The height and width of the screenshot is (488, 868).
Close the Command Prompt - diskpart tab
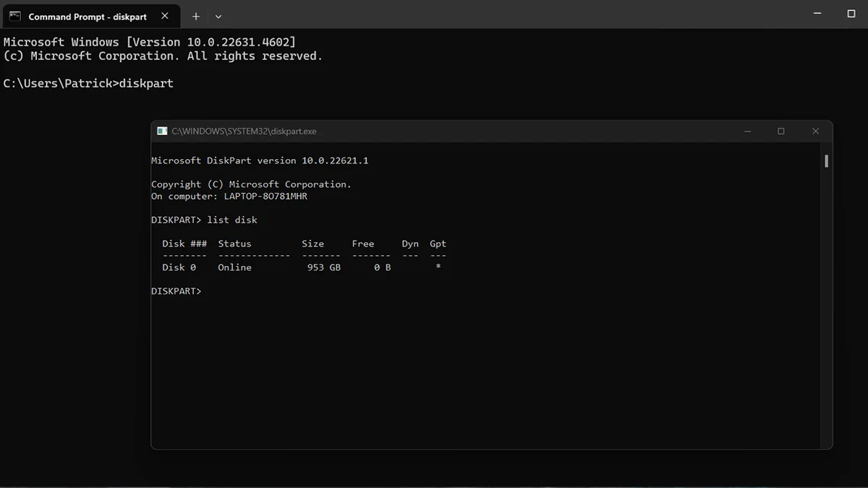pos(164,16)
